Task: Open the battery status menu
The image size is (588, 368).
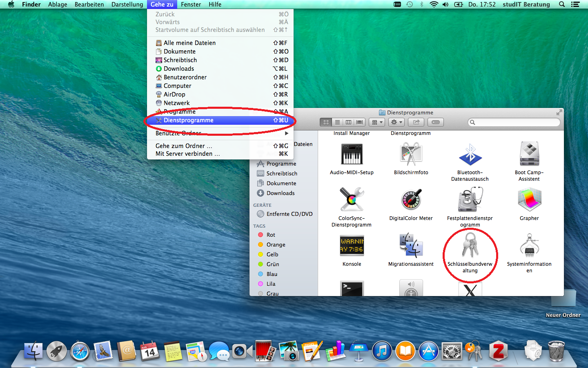Action: click(x=459, y=4)
